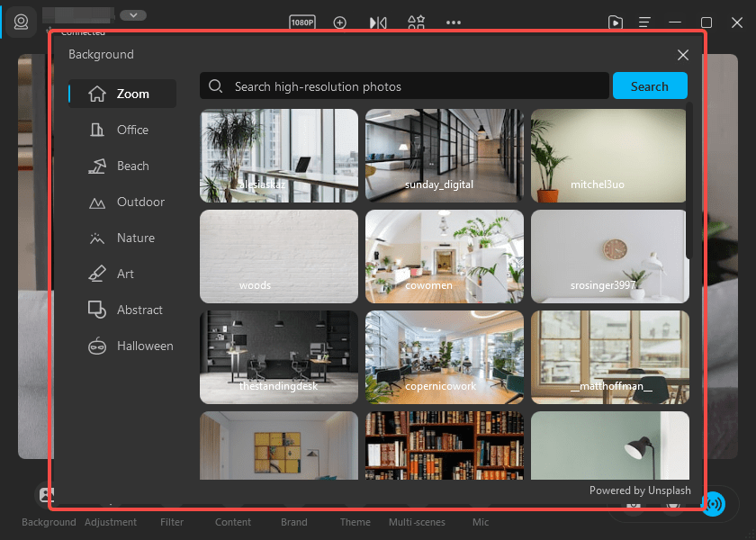Open the hamburger menu top right
Image resolution: width=756 pixels, height=540 pixels.
point(646,22)
